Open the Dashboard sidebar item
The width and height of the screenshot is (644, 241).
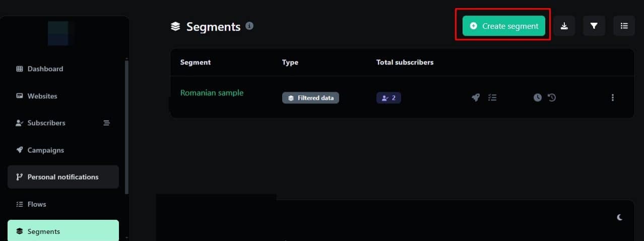click(45, 69)
